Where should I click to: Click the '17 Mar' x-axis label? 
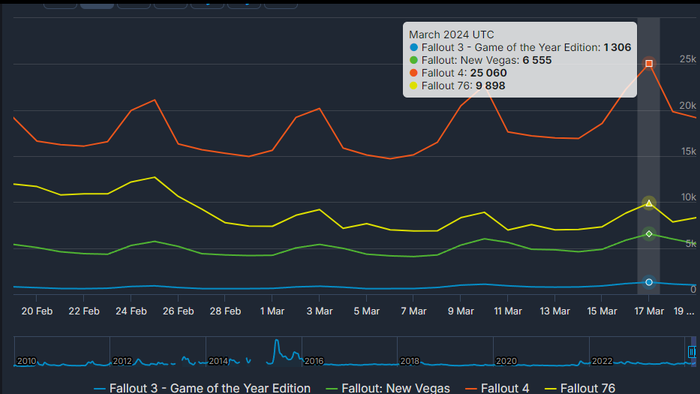(x=649, y=311)
